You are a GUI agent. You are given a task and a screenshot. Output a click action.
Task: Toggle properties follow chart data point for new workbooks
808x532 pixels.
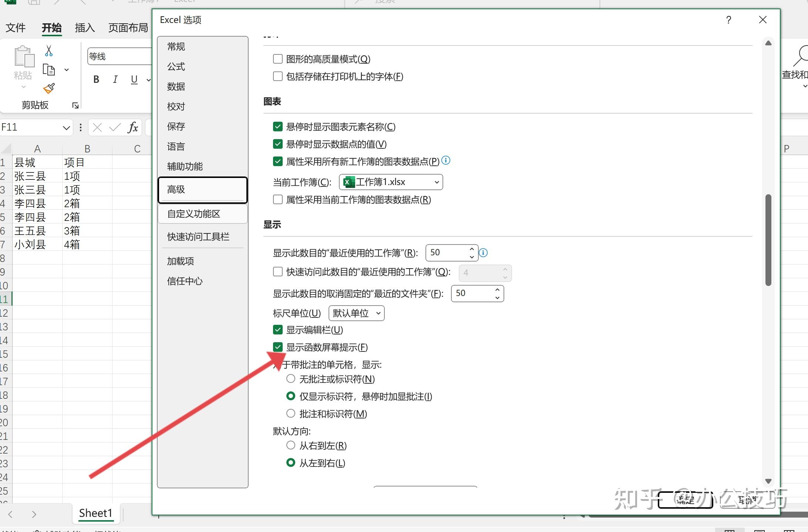[277, 161]
